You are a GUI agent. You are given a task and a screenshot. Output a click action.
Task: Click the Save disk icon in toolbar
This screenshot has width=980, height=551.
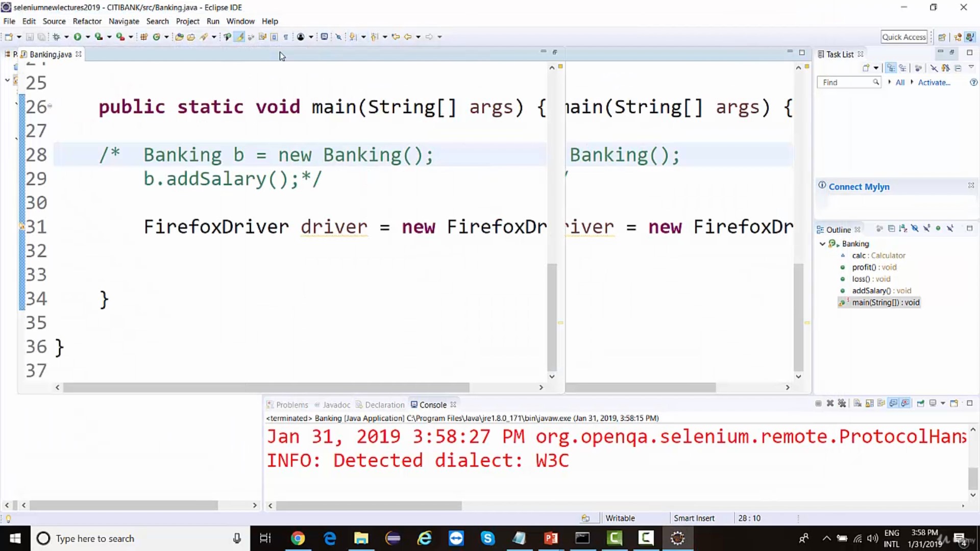[x=30, y=37]
